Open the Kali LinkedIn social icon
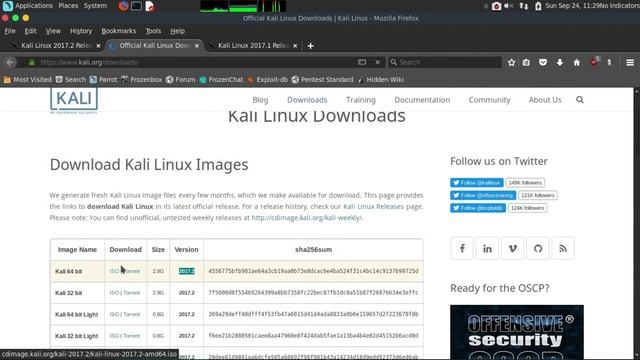This screenshot has height=360, width=640. coord(487,248)
